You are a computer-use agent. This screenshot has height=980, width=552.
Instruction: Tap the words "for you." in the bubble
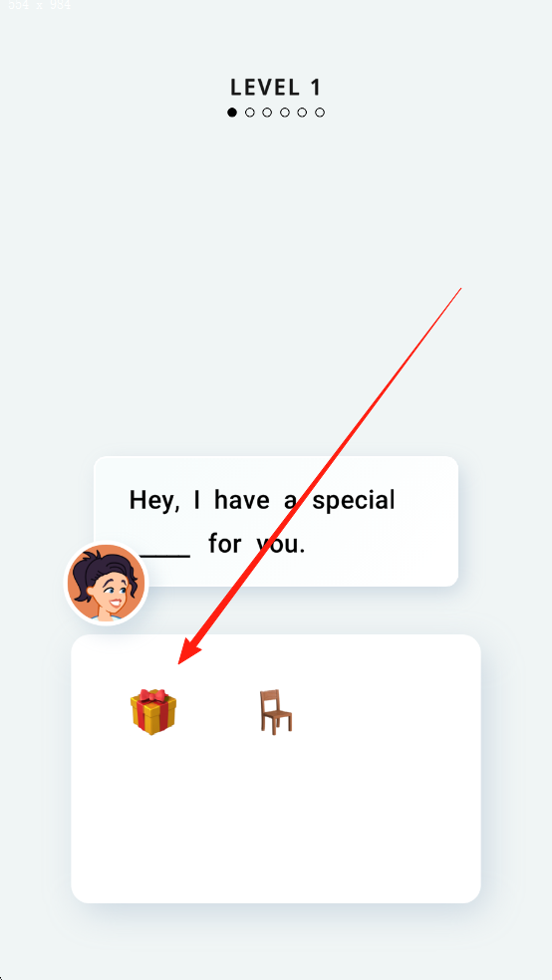(x=257, y=545)
